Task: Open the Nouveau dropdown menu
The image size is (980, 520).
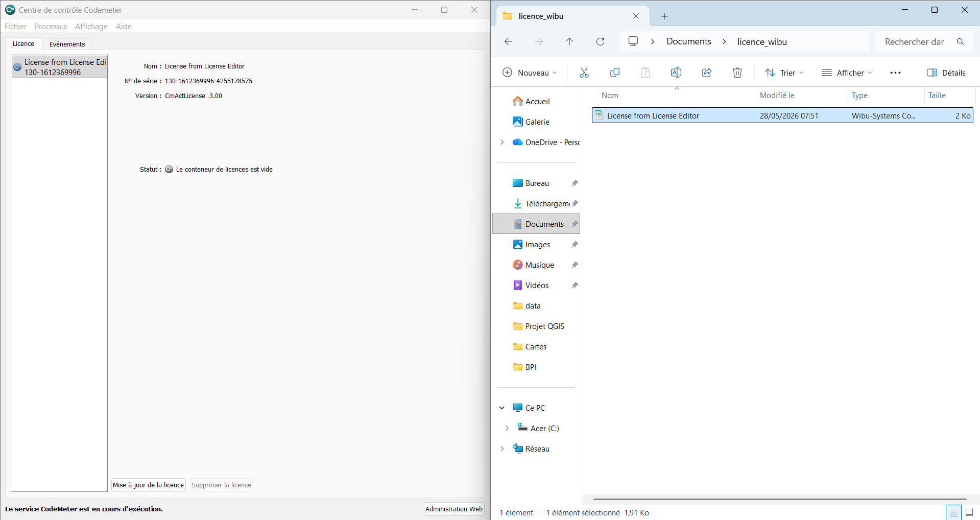Action: pyautogui.click(x=530, y=73)
